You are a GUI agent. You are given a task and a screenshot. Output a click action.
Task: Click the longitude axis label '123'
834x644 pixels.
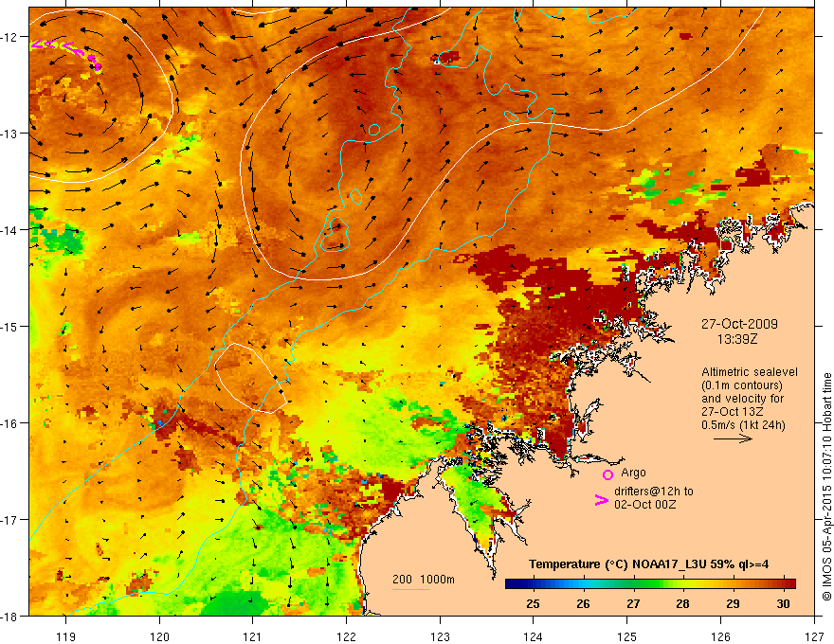[x=440, y=636]
